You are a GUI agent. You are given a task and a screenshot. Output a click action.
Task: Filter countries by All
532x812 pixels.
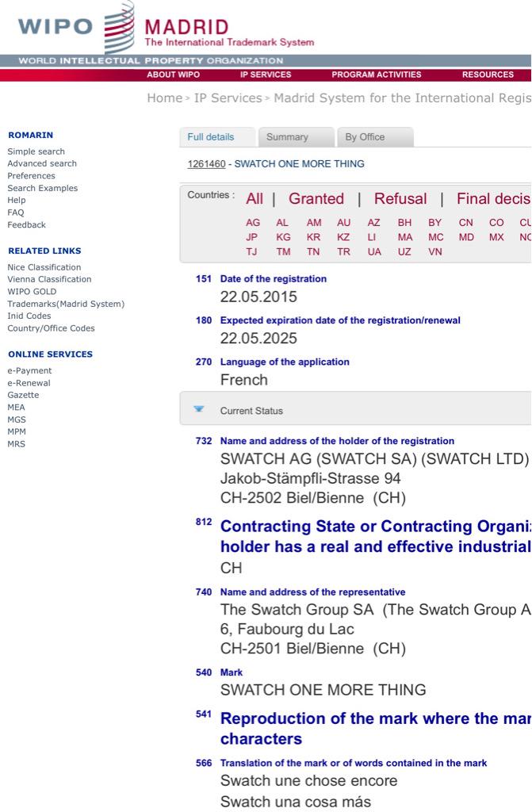pyautogui.click(x=255, y=199)
